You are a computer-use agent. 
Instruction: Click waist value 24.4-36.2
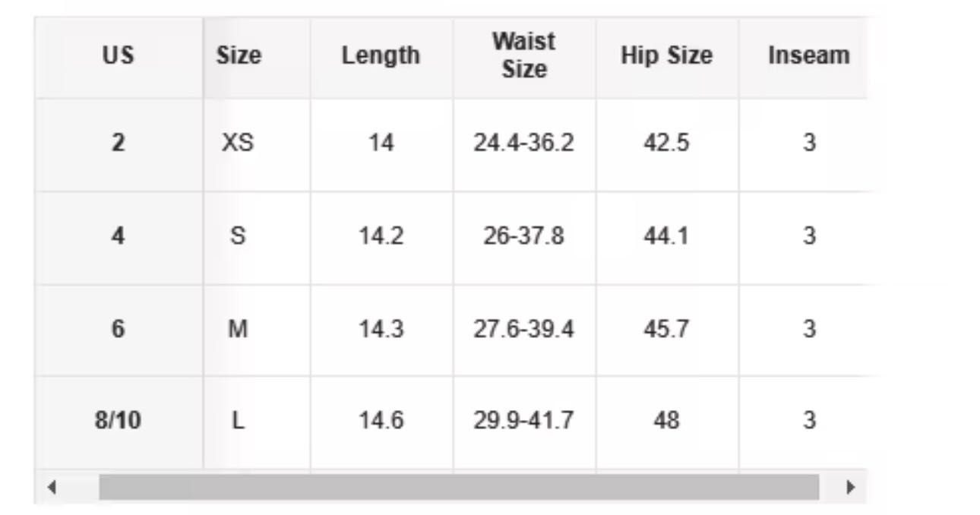coord(523,143)
